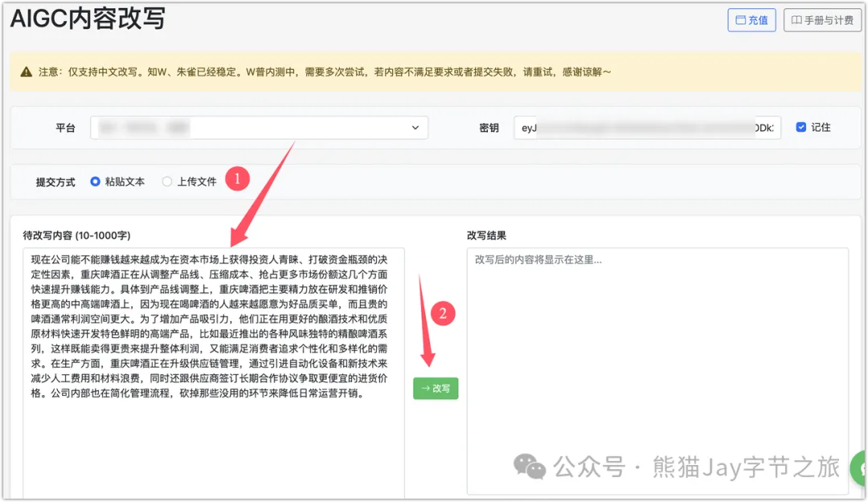Click the warning triangle icon in the notice
Viewport: 868px width, 502px height.
click(27, 71)
